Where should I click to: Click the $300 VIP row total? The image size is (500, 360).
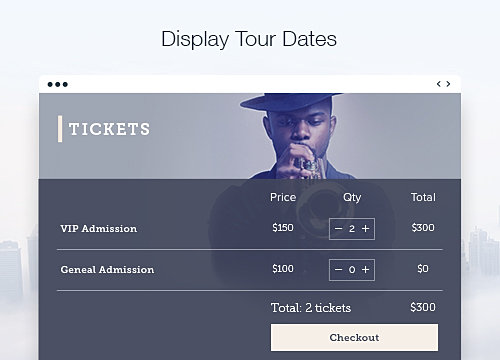tap(423, 228)
